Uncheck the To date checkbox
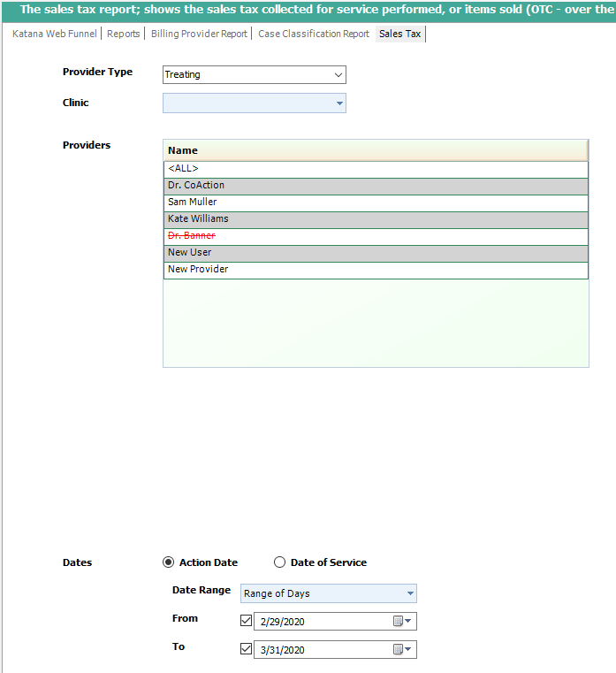The image size is (616, 673). 246,650
